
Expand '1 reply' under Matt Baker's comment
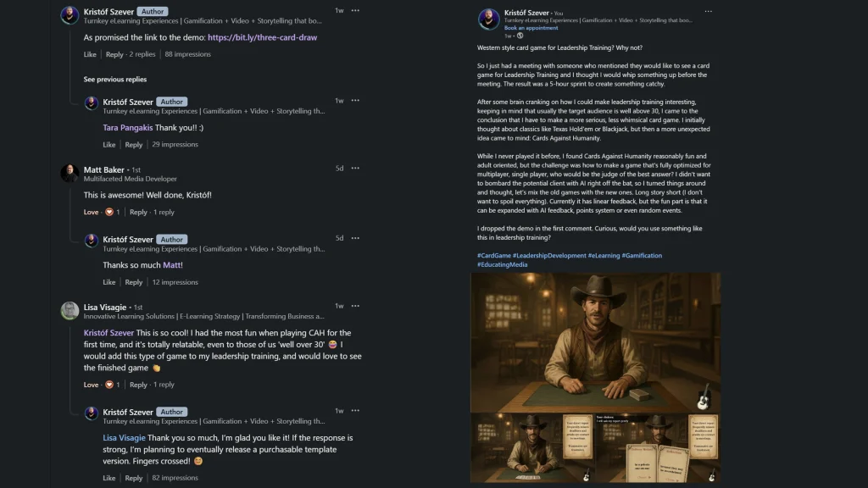[x=164, y=212]
